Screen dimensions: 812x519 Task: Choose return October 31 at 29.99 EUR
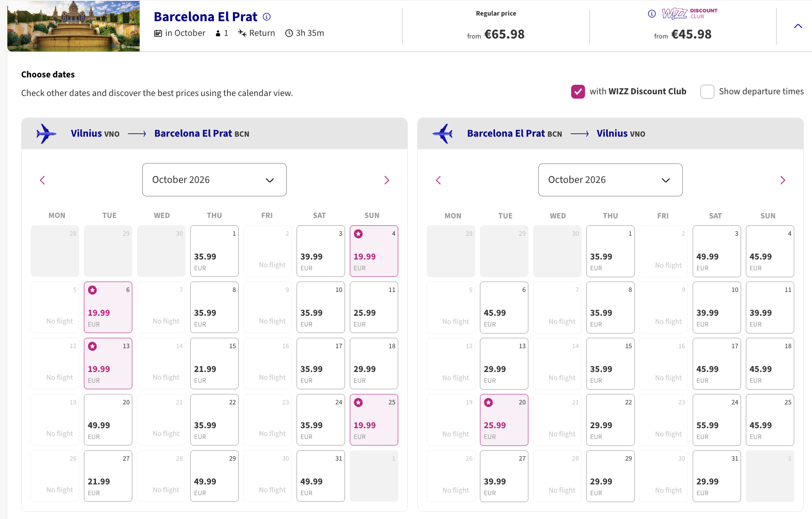(x=716, y=476)
